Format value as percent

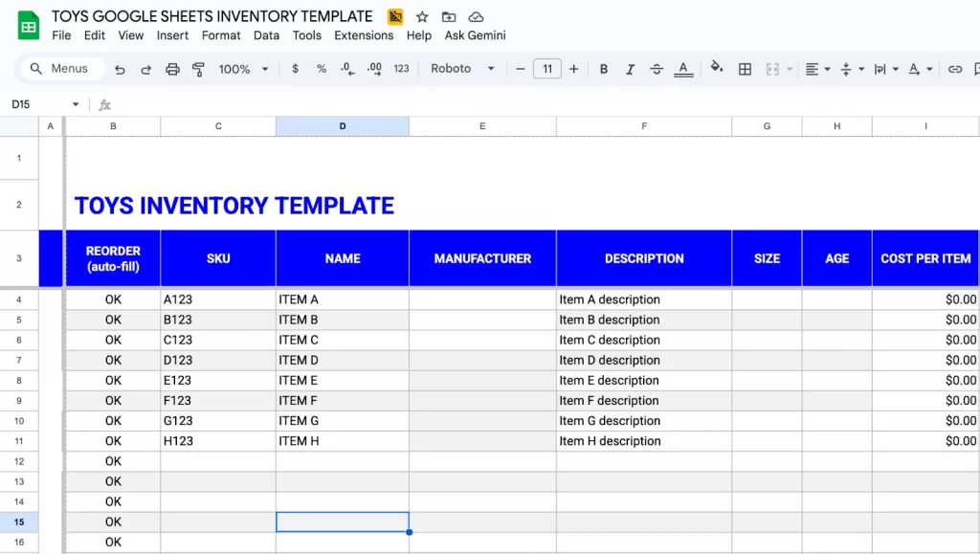pyautogui.click(x=323, y=69)
